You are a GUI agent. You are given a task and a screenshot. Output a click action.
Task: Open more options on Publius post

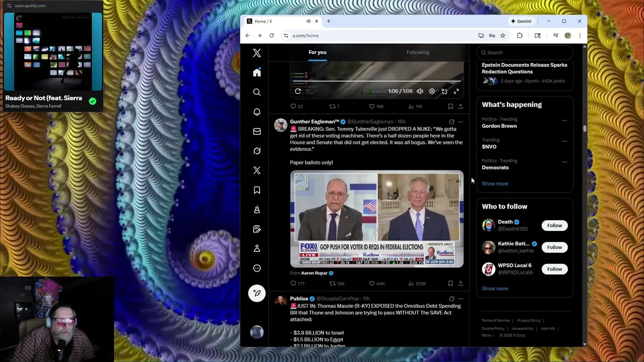click(460, 299)
